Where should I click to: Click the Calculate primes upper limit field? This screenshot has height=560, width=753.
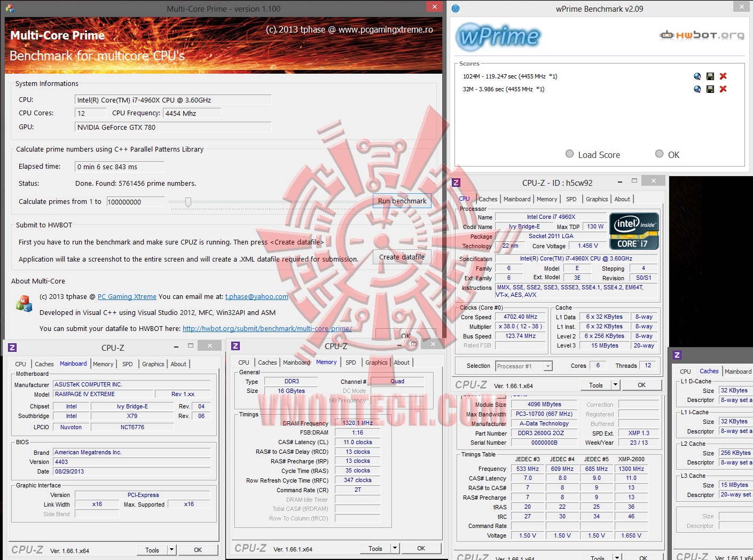[x=136, y=202]
